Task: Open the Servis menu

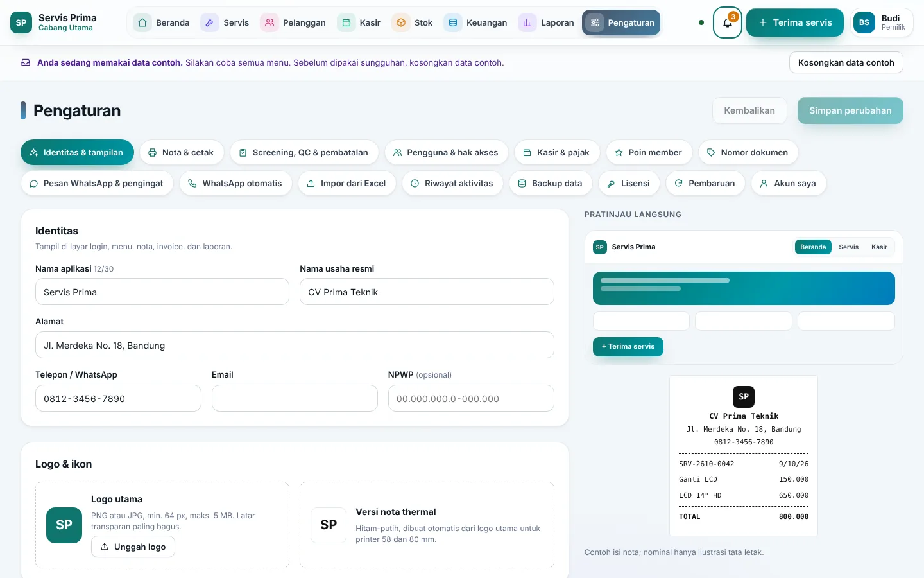Action: pyautogui.click(x=225, y=22)
